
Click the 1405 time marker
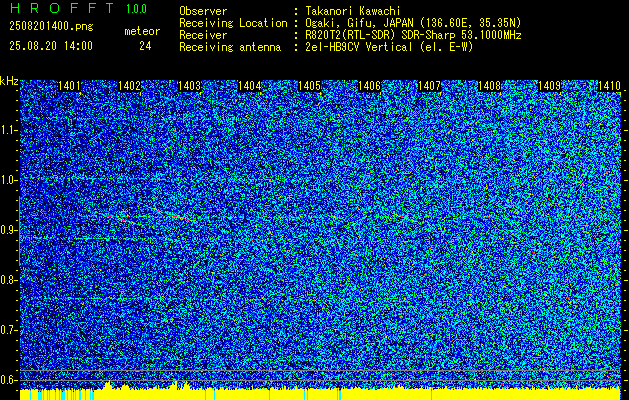pyautogui.click(x=310, y=86)
